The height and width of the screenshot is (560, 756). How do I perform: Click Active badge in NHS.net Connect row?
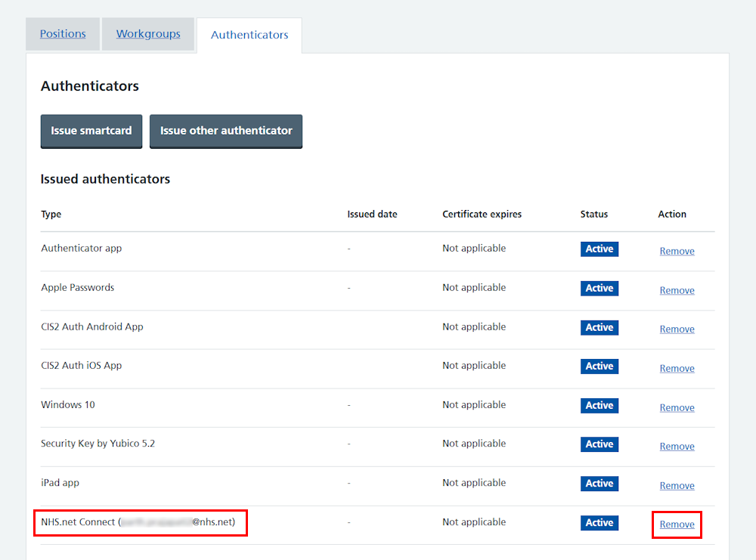(600, 523)
